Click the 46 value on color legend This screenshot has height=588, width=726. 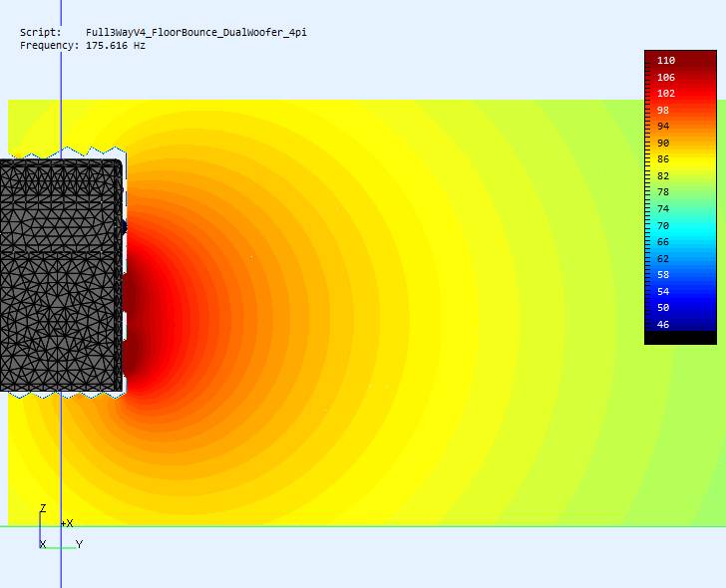pyautogui.click(x=663, y=324)
